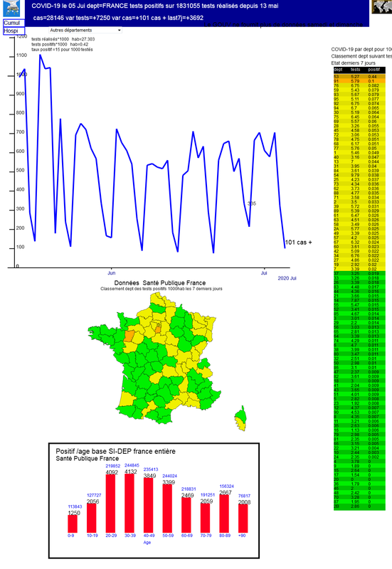Open the world map icon in top-right corner
This screenshot has width=392, height=569.
click(382, 6)
